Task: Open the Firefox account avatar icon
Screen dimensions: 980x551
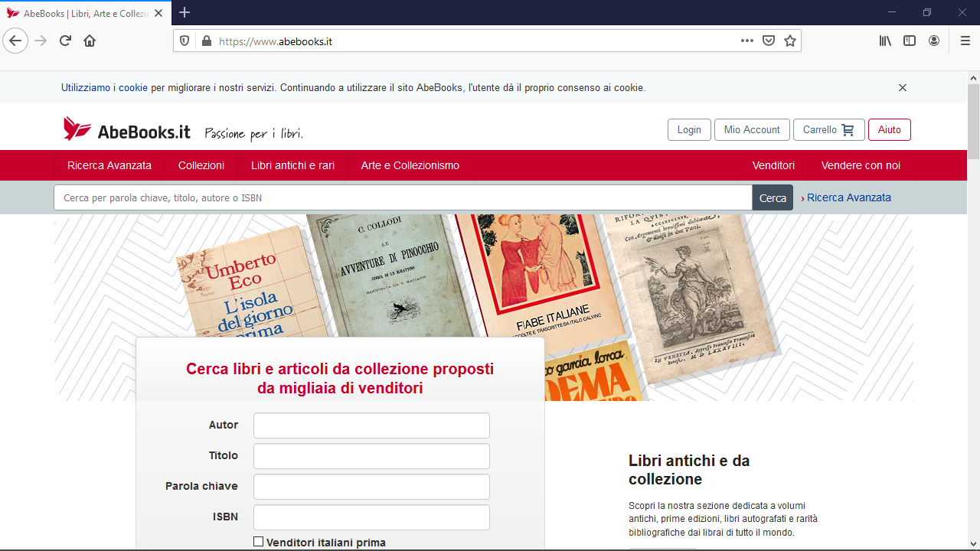Action: [x=934, y=41]
